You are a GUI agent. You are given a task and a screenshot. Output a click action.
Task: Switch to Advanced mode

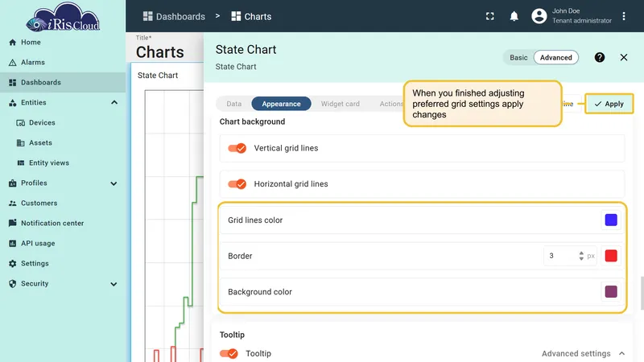(555, 57)
